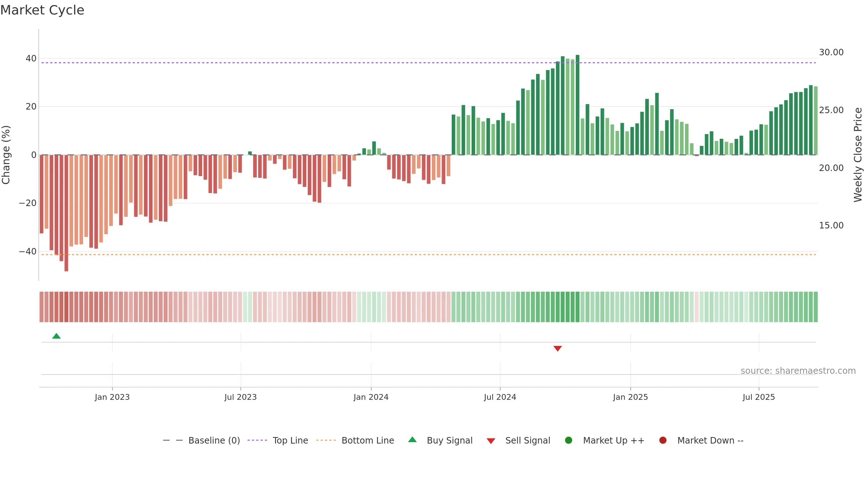
Task: Click the lowest red bar near late 2022
Action: click(x=66, y=213)
